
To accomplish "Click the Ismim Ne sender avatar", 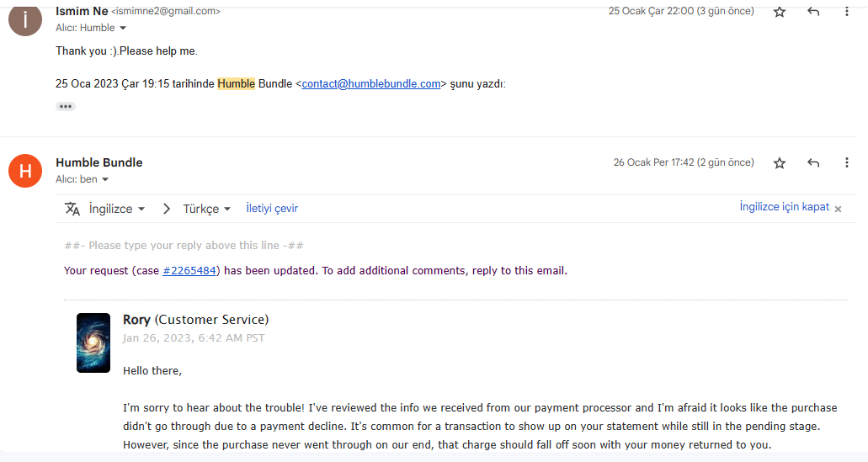I will pyautogui.click(x=25, y=20).
